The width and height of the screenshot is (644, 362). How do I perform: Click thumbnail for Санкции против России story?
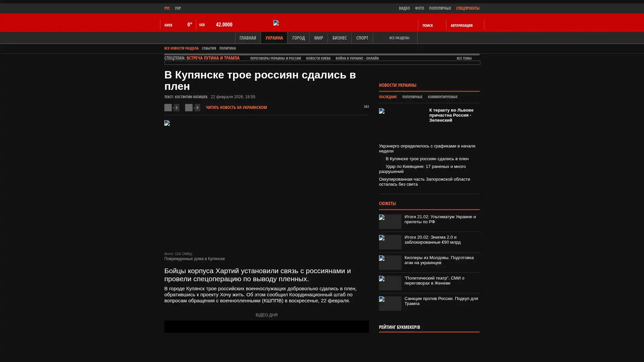pos(390,303)
